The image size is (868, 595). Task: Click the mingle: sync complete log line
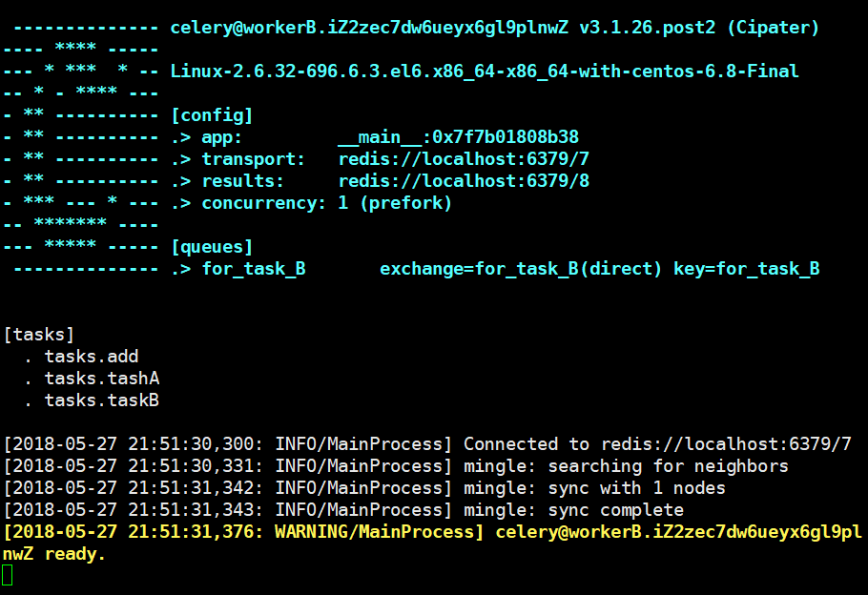coord(343,510)
